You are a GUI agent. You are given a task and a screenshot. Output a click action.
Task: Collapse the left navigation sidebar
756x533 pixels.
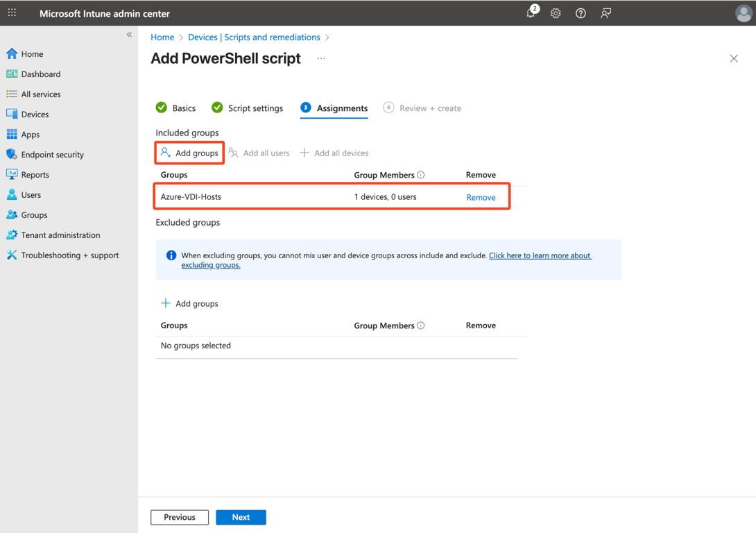click(x=129, y=35)
